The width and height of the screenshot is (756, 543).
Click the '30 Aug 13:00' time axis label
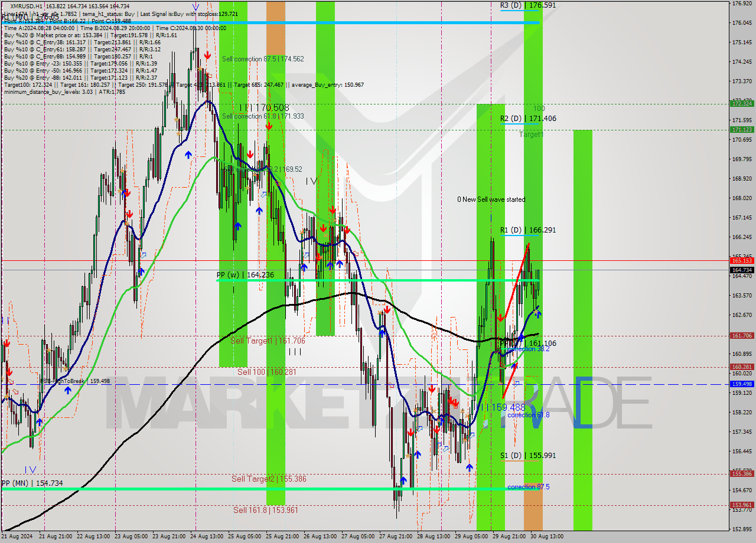click(x=547, y=537)
